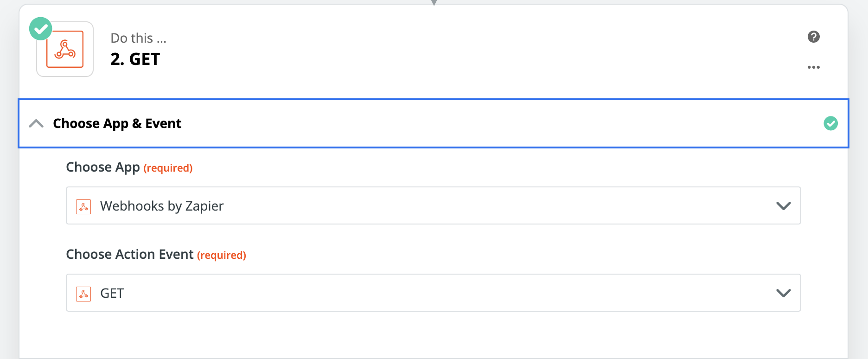
Task: Click the Choose App & Event header
Action: coord(434,123)
